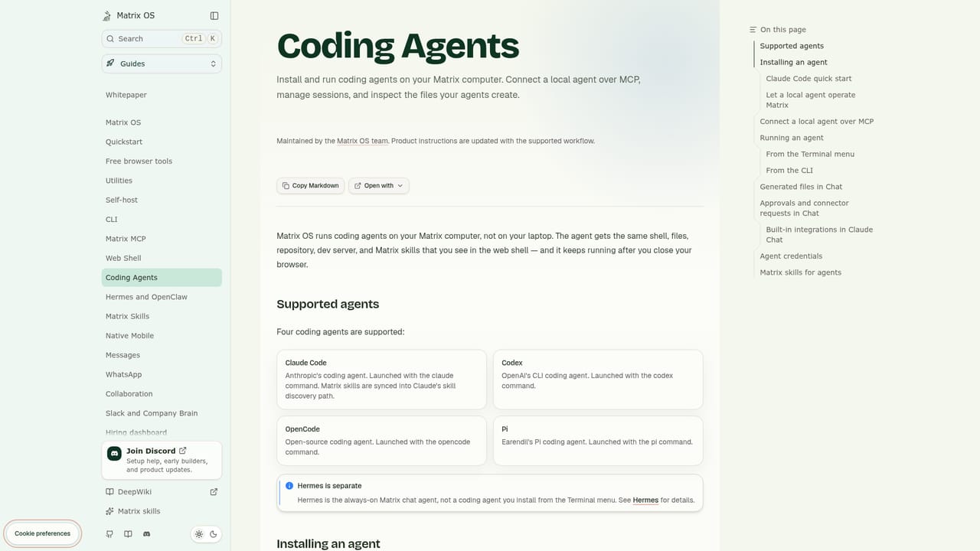Jump to From the Terminal menu section

coord(810,154)
